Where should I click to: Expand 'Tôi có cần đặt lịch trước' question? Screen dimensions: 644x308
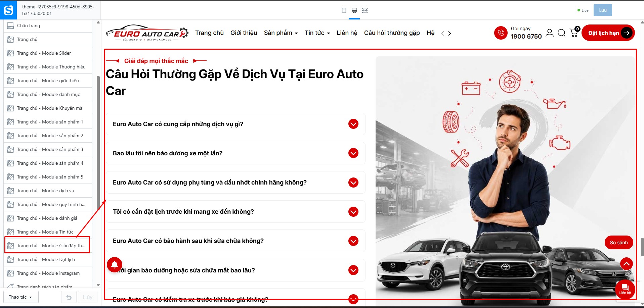(x=235, y=212)
